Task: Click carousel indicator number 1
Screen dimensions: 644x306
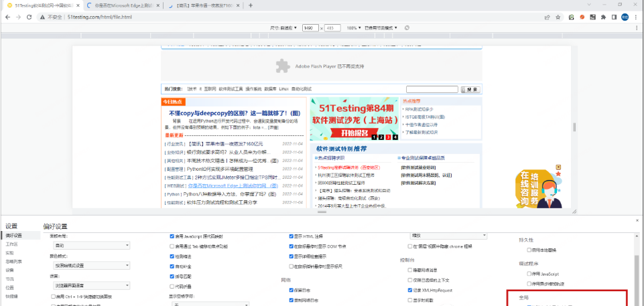Action: 374,137
